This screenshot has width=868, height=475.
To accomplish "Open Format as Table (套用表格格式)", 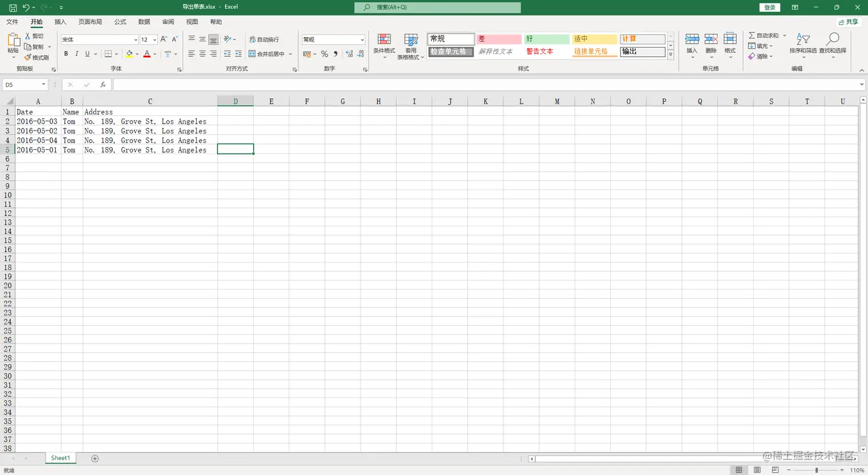I will click(410, 46).
